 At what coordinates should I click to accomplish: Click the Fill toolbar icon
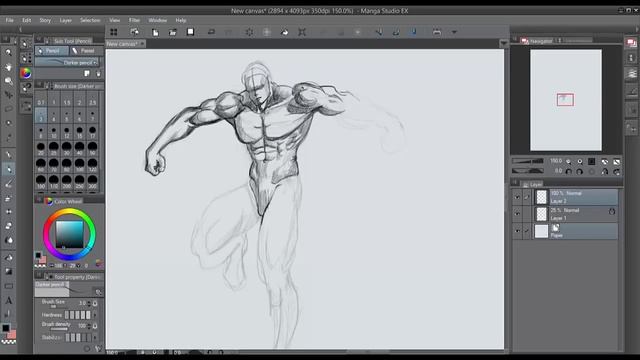coord(284,32)
